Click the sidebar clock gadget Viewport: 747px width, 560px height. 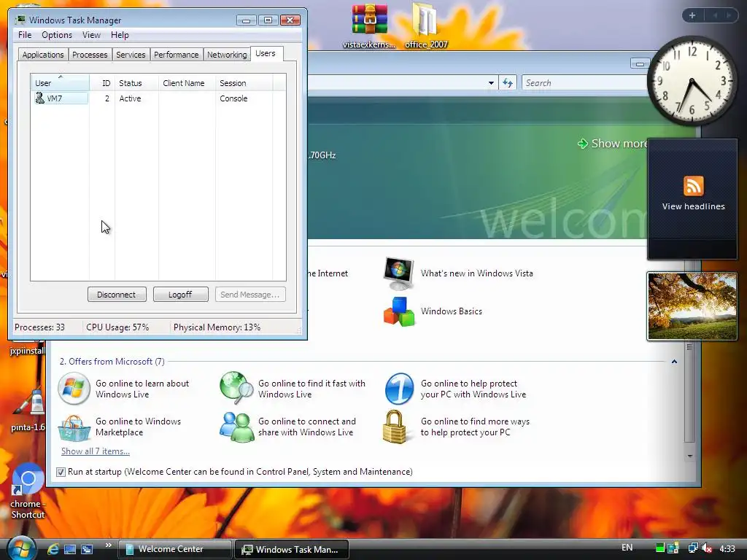coord(692,81)
